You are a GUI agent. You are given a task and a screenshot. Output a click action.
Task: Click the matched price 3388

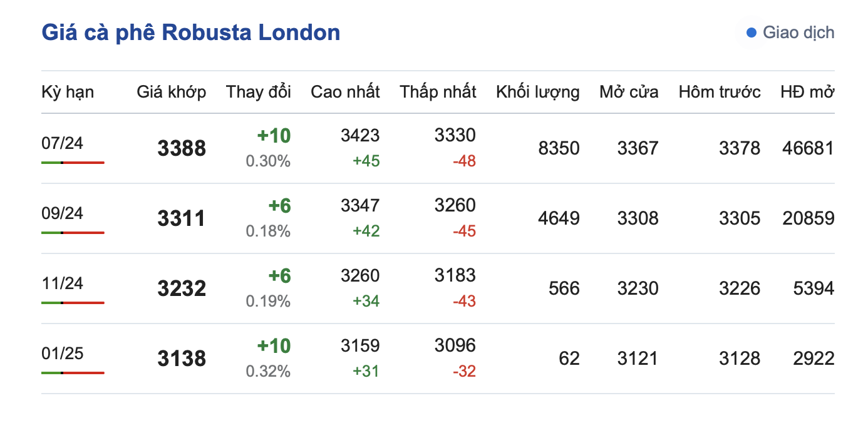pyautogui.click(x=182, y=149)
